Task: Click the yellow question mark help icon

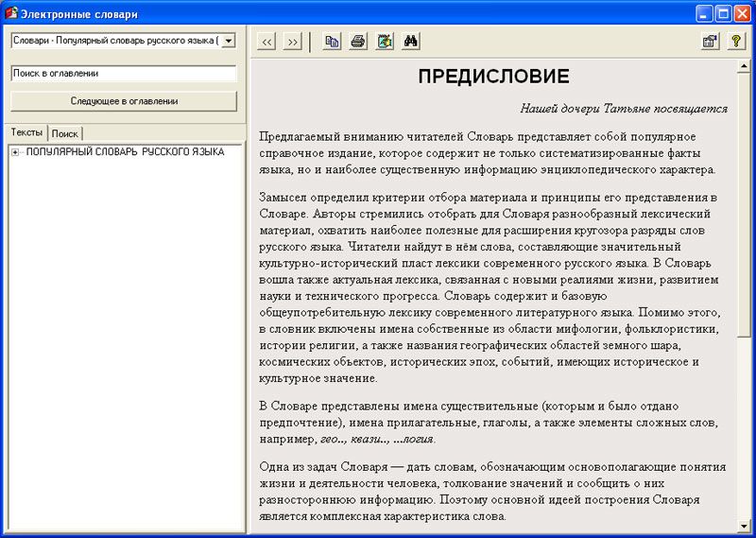Action: pyautogui.click(x=734, y=42)
